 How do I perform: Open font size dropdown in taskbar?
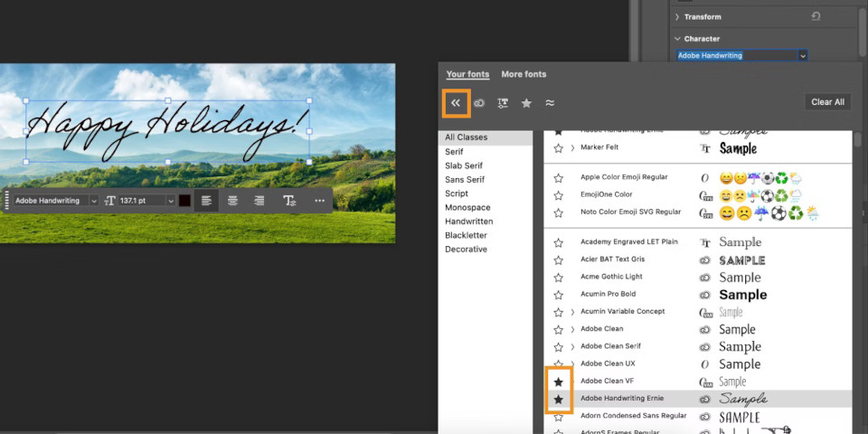tap(171, 201)
